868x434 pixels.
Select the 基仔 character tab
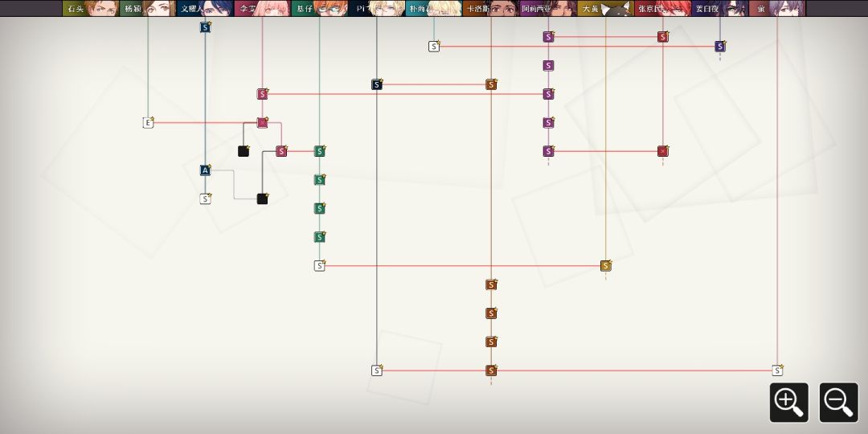319,8
